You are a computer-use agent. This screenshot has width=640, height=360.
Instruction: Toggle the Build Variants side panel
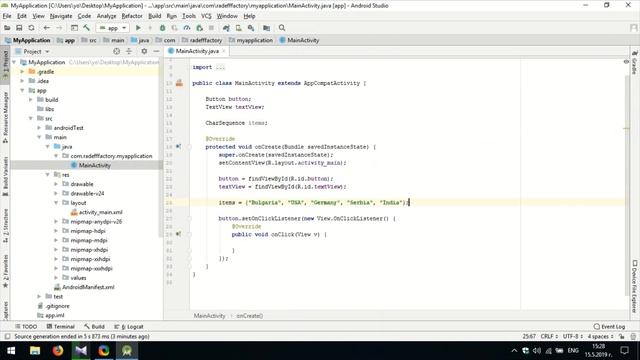point(5,176)
